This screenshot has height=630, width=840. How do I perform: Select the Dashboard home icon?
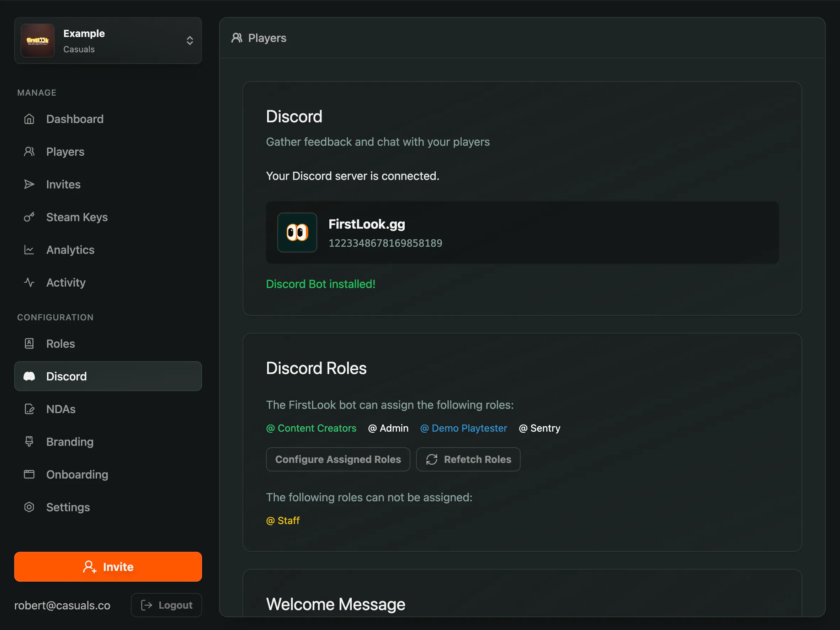click(x=29, y=119)
